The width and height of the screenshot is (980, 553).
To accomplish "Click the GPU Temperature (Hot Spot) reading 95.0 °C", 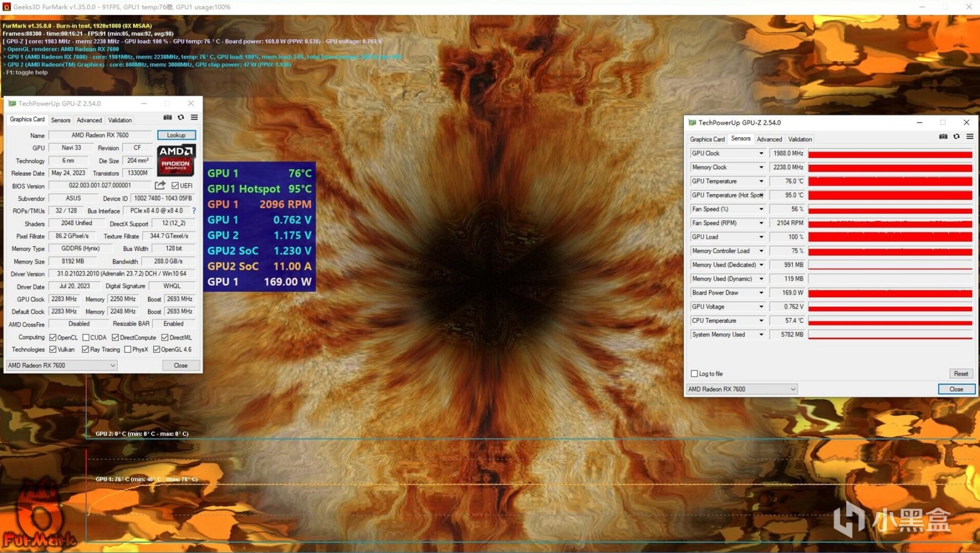I will (x=787, y=195).
